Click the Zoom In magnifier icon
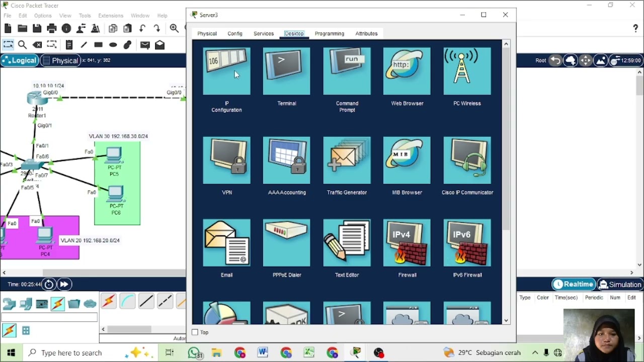Screen dimensions: 644x362 click(x=174, y=29)
